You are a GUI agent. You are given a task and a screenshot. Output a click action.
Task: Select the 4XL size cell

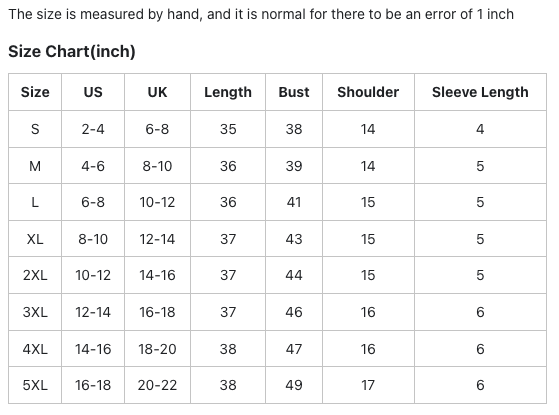(35, 349)
